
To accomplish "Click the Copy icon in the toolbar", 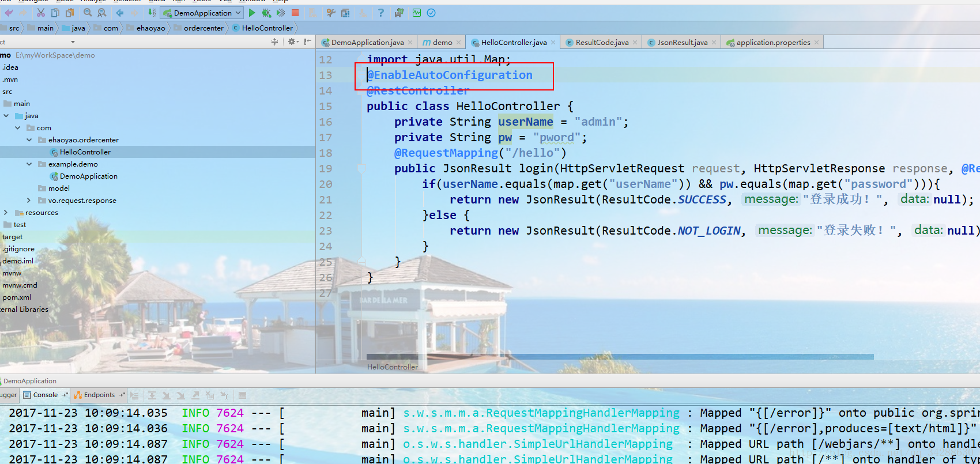I will [x=55, y=13].
